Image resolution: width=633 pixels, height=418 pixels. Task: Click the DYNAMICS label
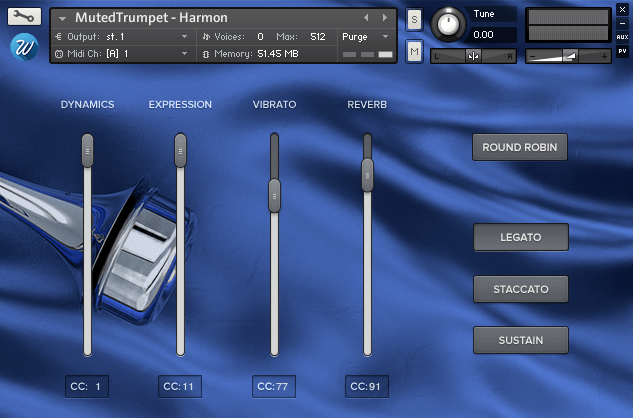click(88, 105)
